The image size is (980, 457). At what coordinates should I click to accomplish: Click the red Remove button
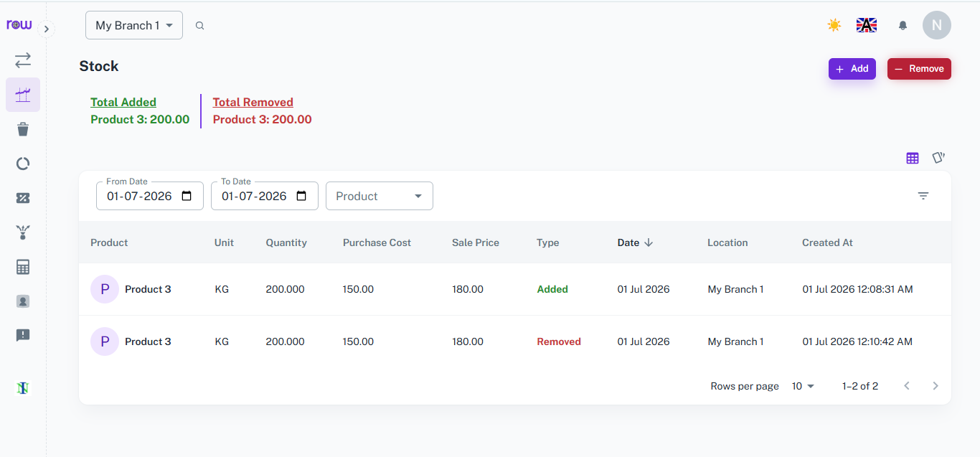pos(919,69)
